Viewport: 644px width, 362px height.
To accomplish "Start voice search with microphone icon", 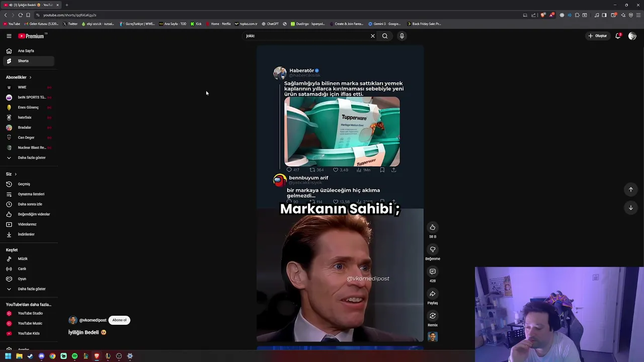I will (401, 36).
